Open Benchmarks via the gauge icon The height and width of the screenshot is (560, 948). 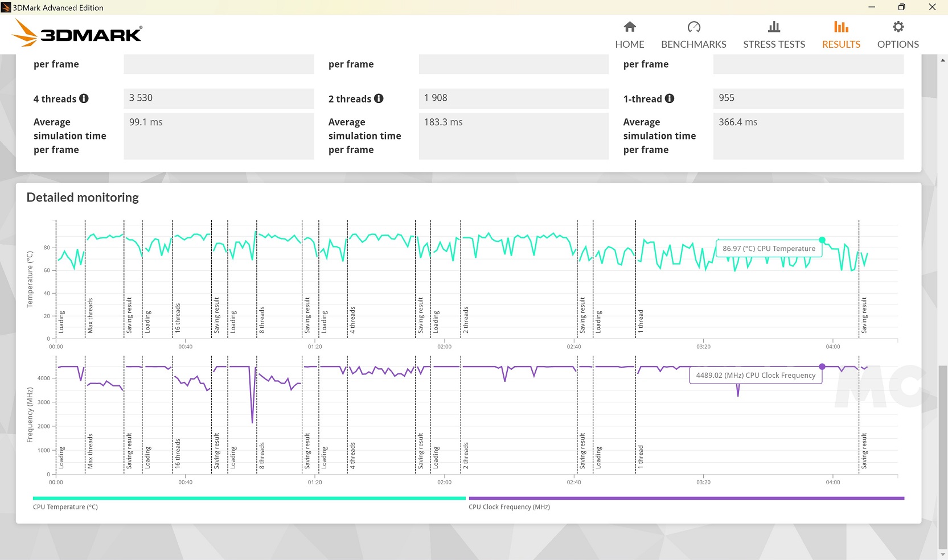(693, 27)
